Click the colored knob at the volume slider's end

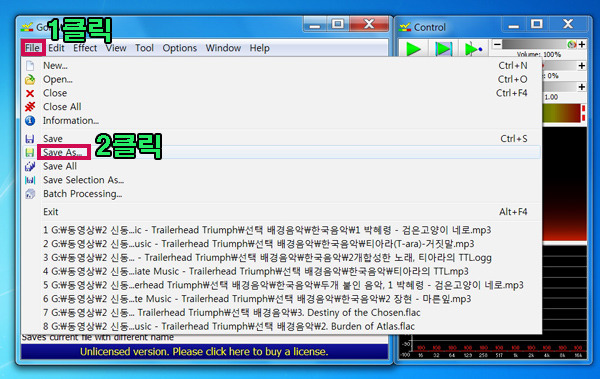[572, 44]
